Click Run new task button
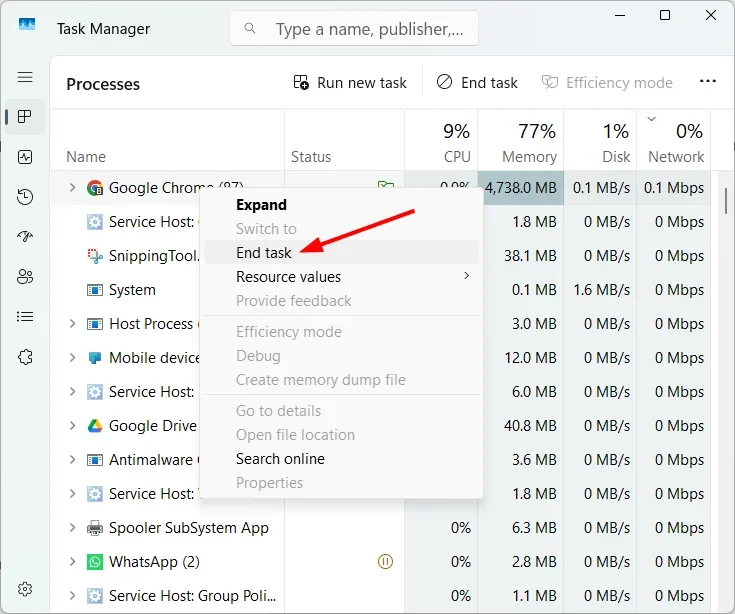 point(350,83)
